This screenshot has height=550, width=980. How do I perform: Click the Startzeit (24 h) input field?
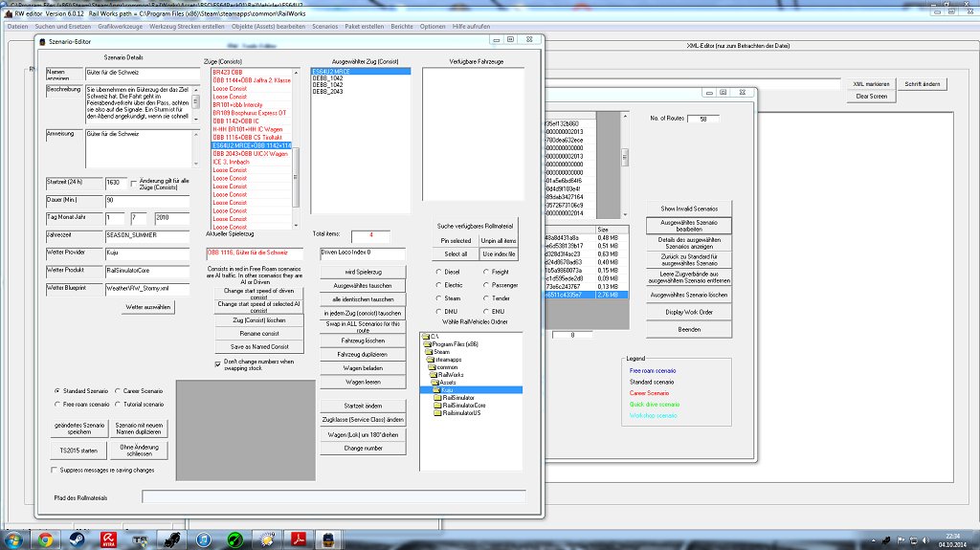coord(114,183)
